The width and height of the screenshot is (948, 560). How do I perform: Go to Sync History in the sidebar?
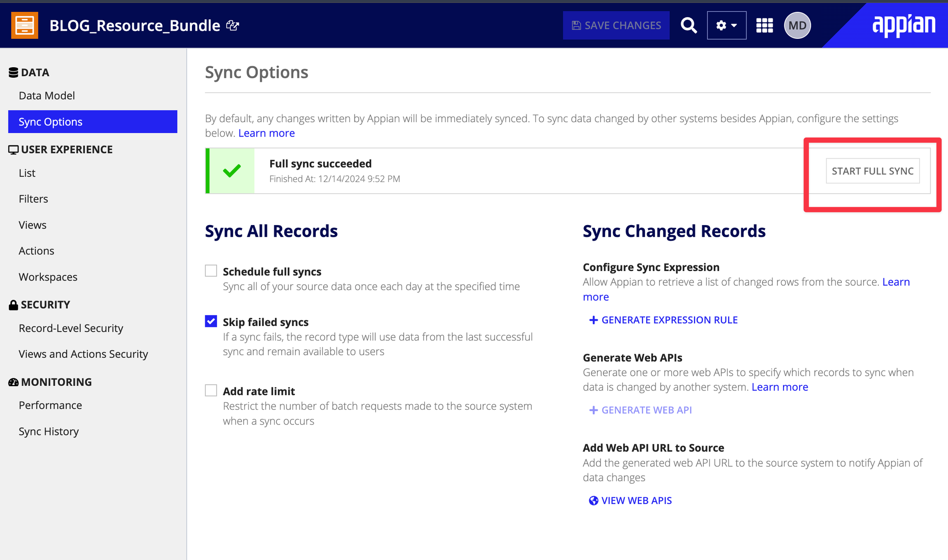(x=49, y=432)
